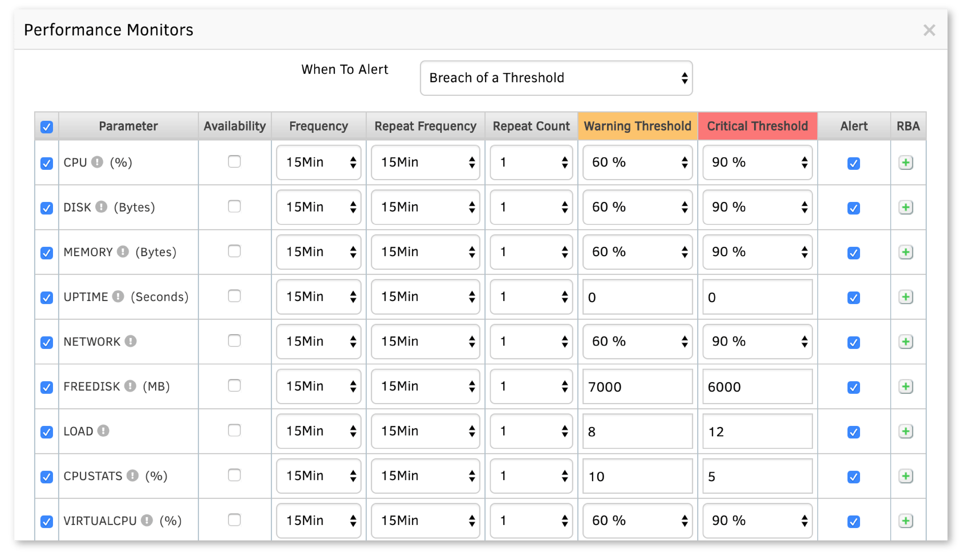Open Repeat Frequency dropdown for NETWORK row

point(425,342)
